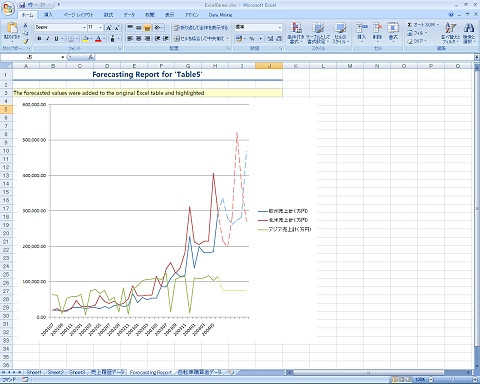Screen dimensions: 480x384
Task: Undo the last action
Action: 31,5
